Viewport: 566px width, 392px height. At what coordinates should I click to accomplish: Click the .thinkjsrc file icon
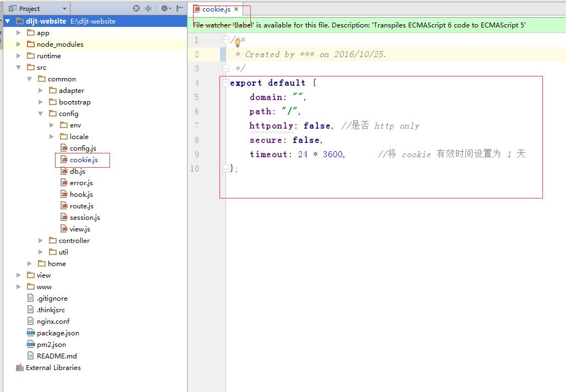coord(31,310)
